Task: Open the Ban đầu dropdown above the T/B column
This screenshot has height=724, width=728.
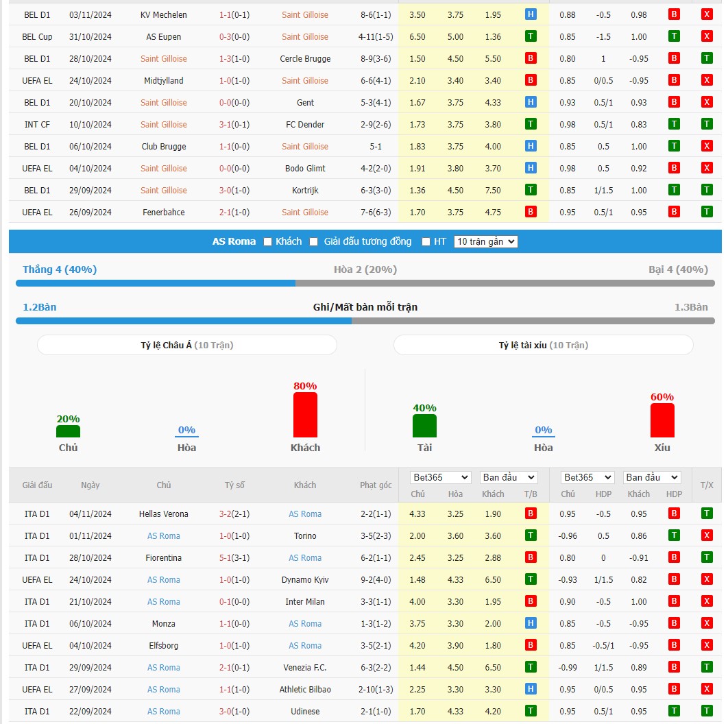Action: (x=509, y=477)
